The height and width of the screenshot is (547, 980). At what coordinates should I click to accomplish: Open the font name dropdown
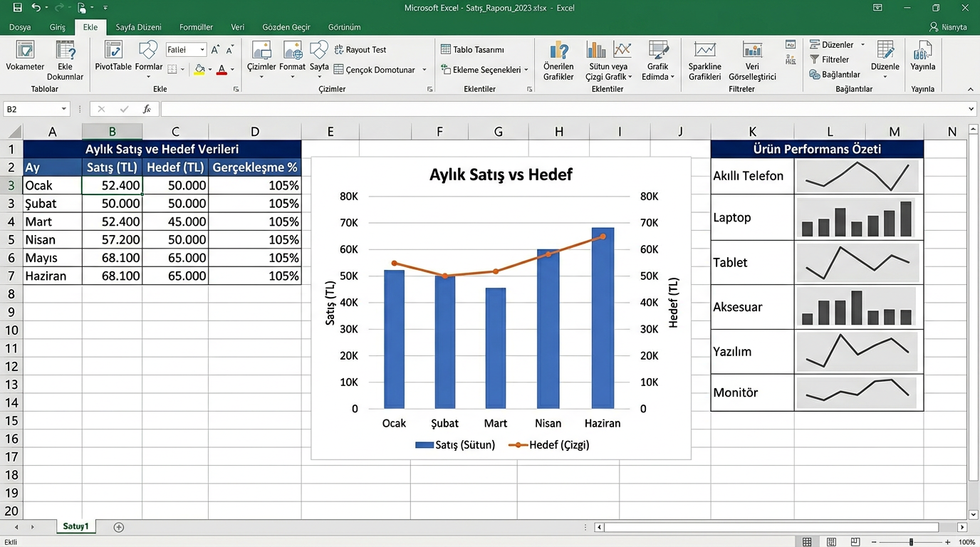coord(202,50)
